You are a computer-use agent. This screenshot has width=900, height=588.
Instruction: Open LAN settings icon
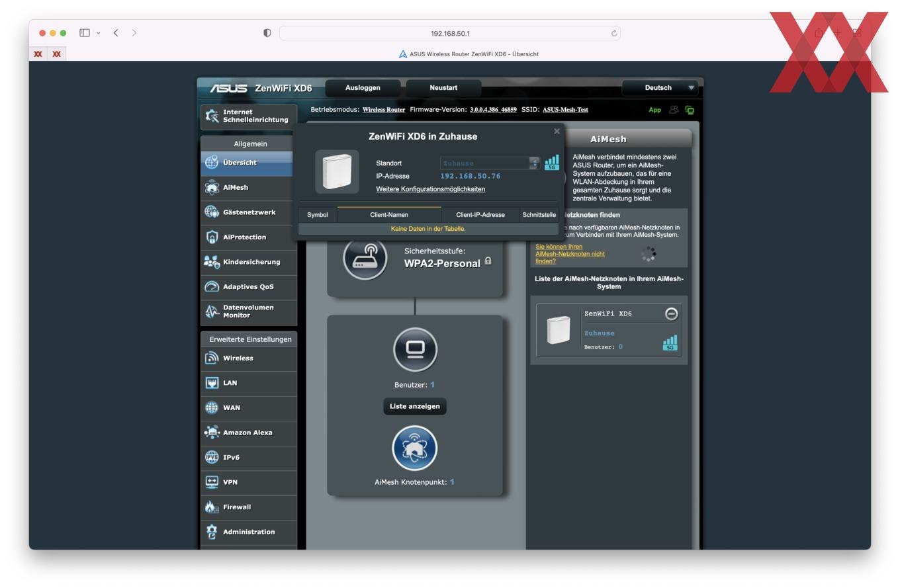tap(212, 383)
